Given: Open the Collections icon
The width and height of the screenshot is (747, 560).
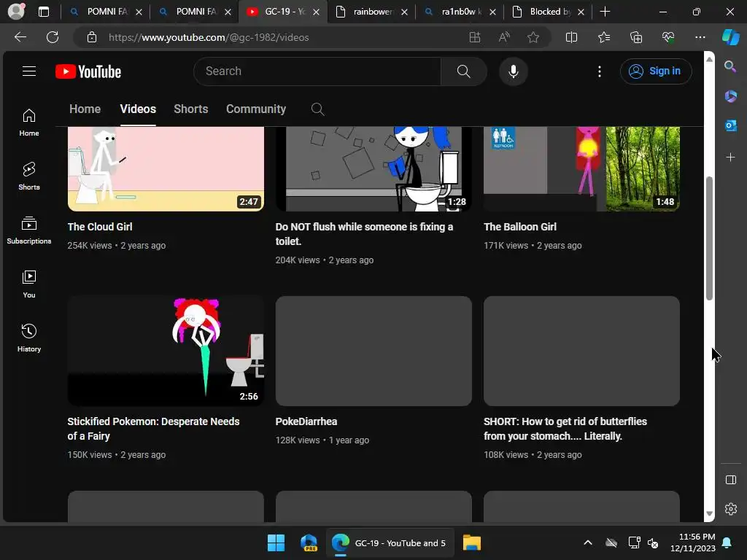Looking at the screenshot, I should pyautogui.click(x=636, y=37).
